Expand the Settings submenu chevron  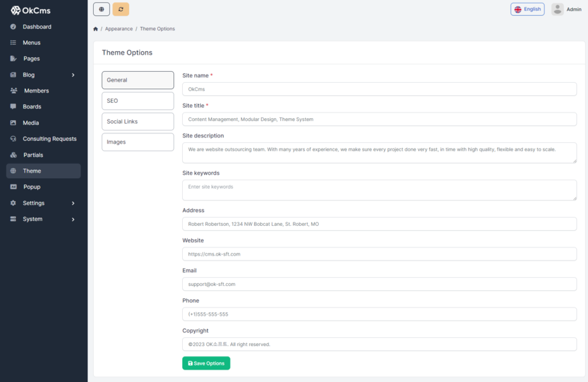click(x=73, y=203)
